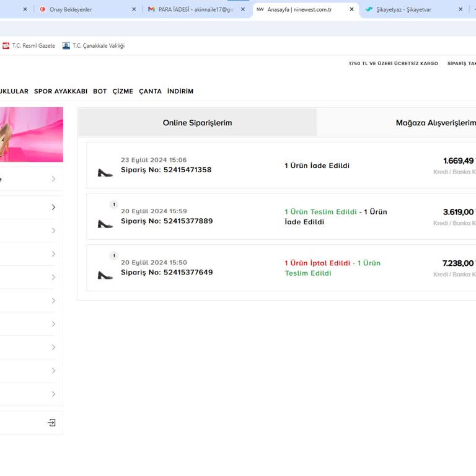Viewport: 476px width, 476px height.
Task: Open the PARA İADESİ Gmail tab
Action: 195,9
